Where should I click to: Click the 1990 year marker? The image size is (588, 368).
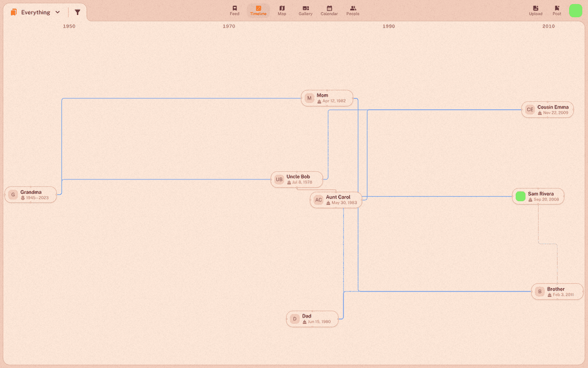click(x=389, y=26)
